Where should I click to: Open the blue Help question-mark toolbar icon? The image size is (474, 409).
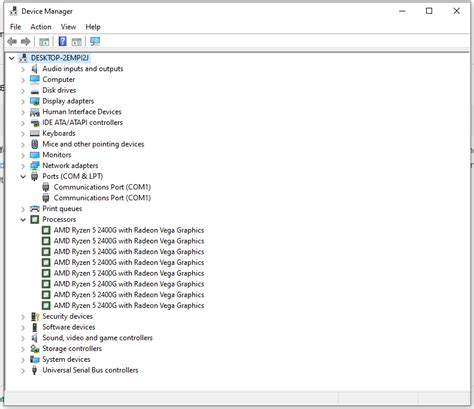tap(62, 41)
